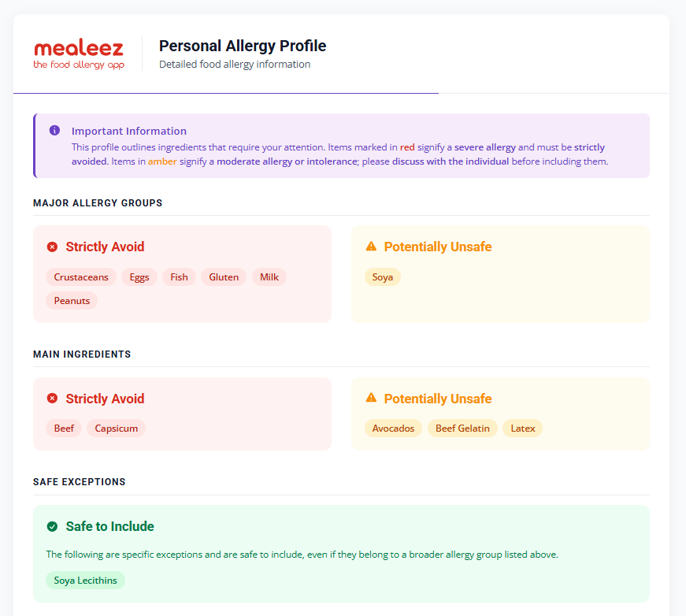
Task: Click the purple info icon
Action: coord(54,131)
